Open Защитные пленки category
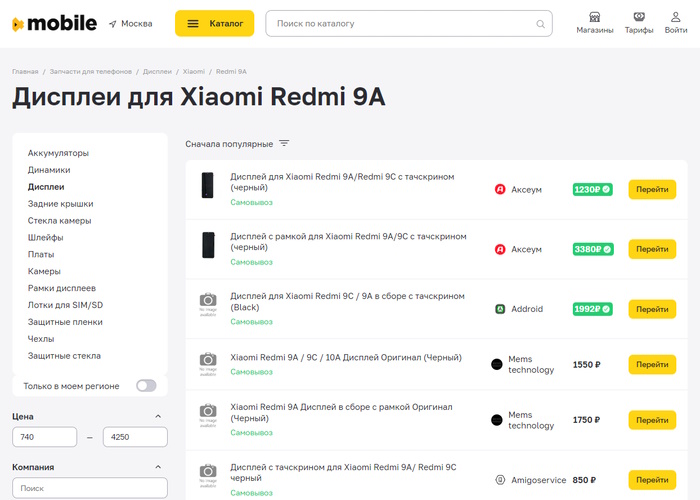The height and width of the screenshot is (500, 700). (65, 322)
